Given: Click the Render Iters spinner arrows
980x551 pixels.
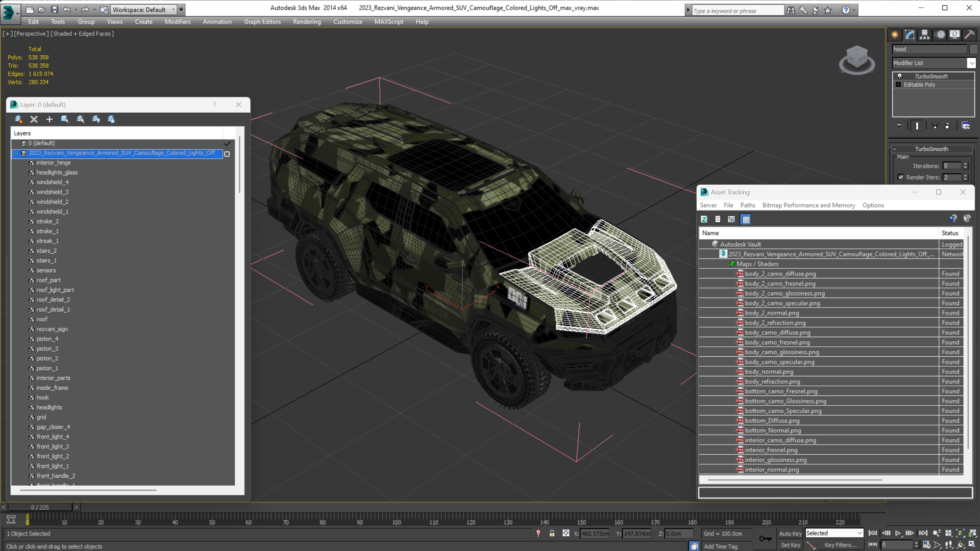Looking at the screenshot, I should (965, 177).
